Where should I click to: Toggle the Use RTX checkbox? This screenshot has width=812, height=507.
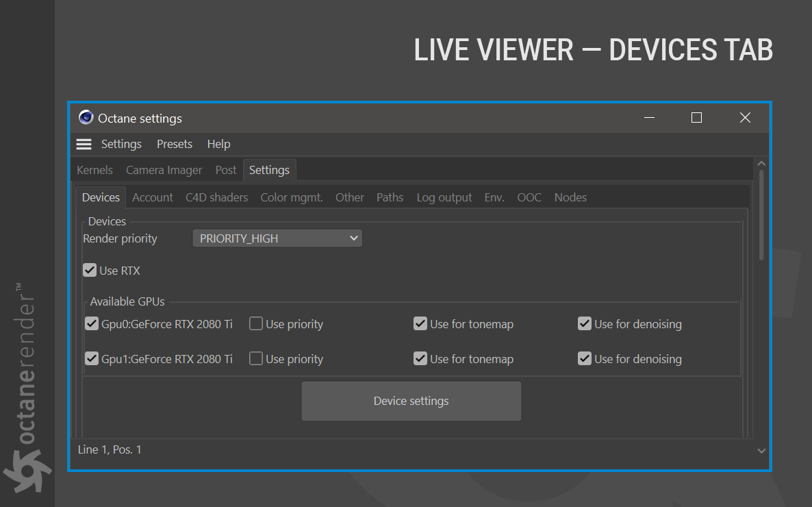[90, 270]
